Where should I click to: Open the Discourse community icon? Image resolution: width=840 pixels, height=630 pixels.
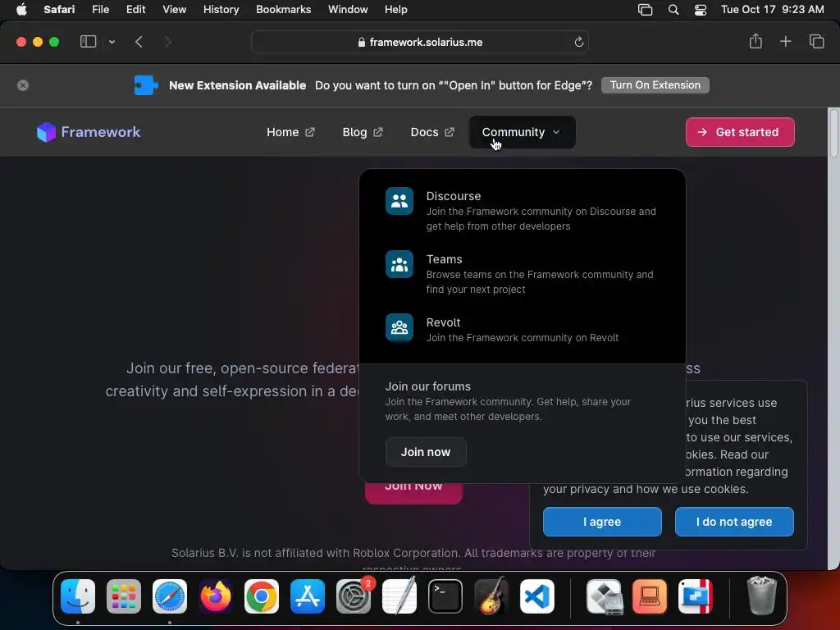(x=399, y=201)
